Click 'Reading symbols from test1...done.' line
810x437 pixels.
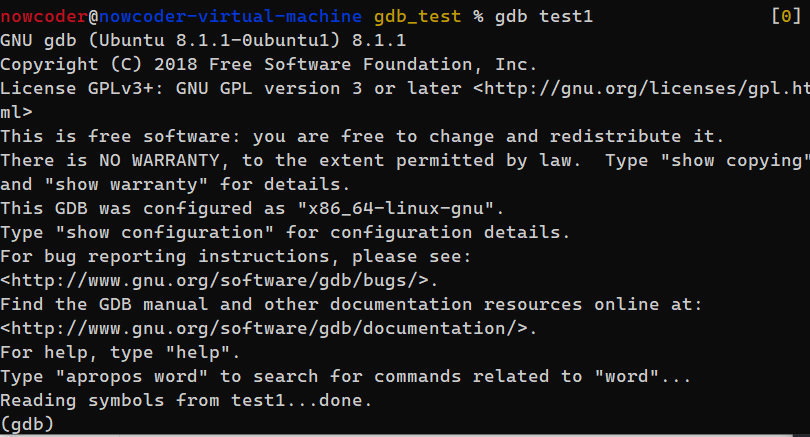(x=186, y=400)
